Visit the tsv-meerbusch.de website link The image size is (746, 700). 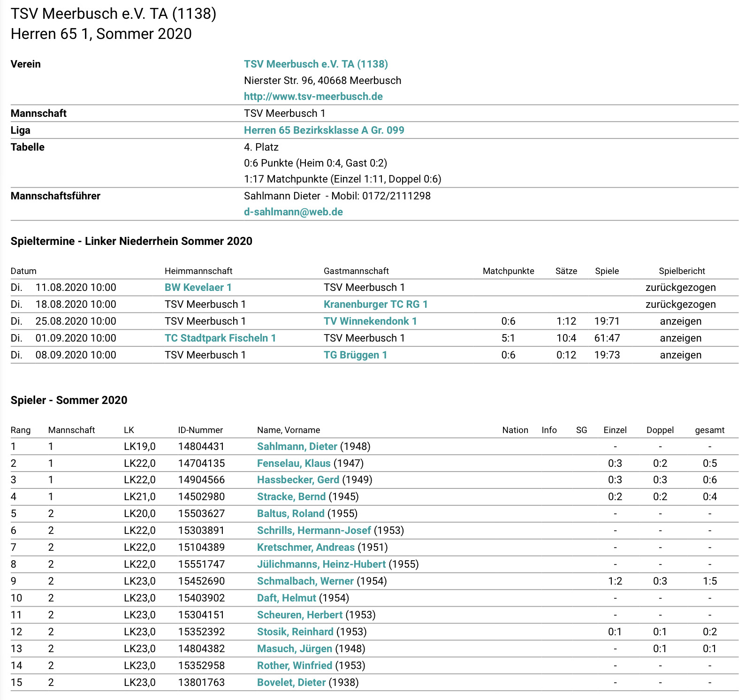coord(313,96)
